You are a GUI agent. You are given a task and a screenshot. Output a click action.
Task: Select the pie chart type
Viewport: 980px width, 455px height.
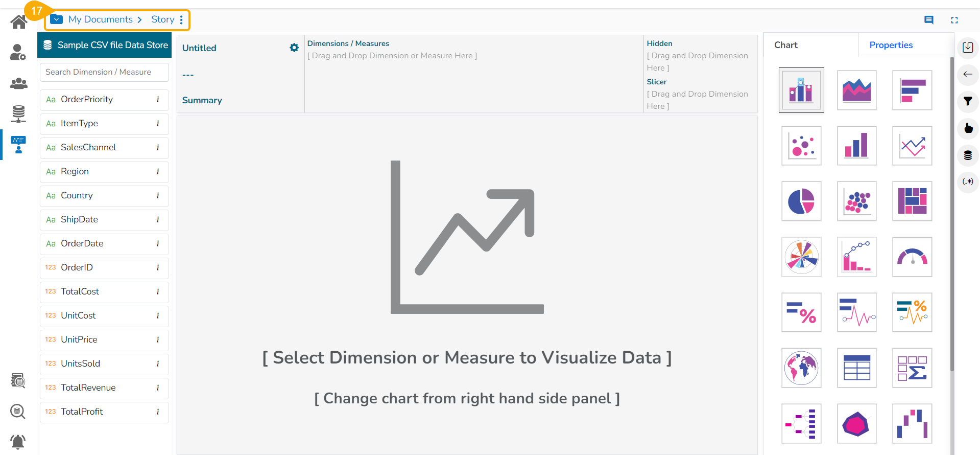click(801, 201)
